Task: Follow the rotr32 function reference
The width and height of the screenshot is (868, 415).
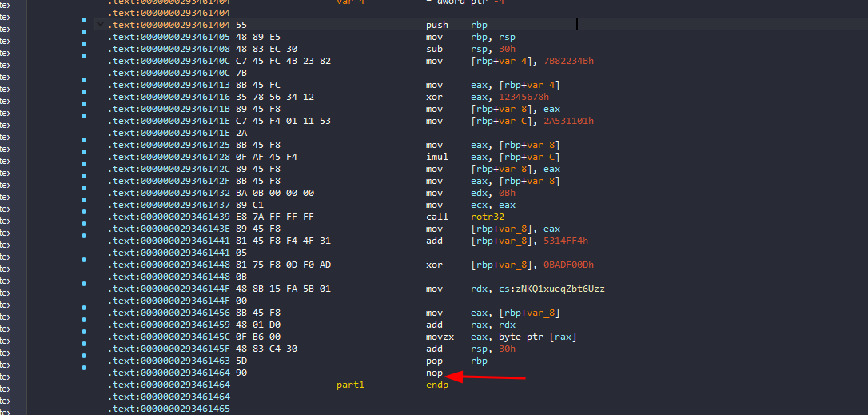Action: (x=487, y=217)
